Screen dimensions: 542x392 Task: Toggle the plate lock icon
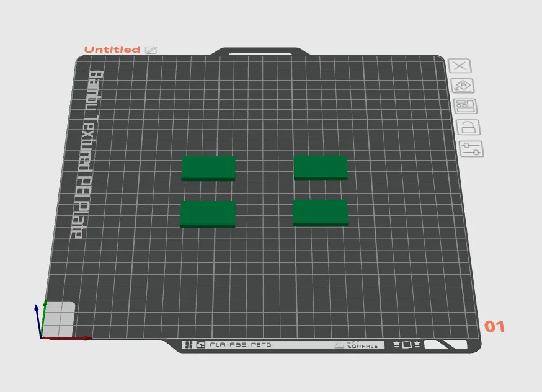pos(468,127)
